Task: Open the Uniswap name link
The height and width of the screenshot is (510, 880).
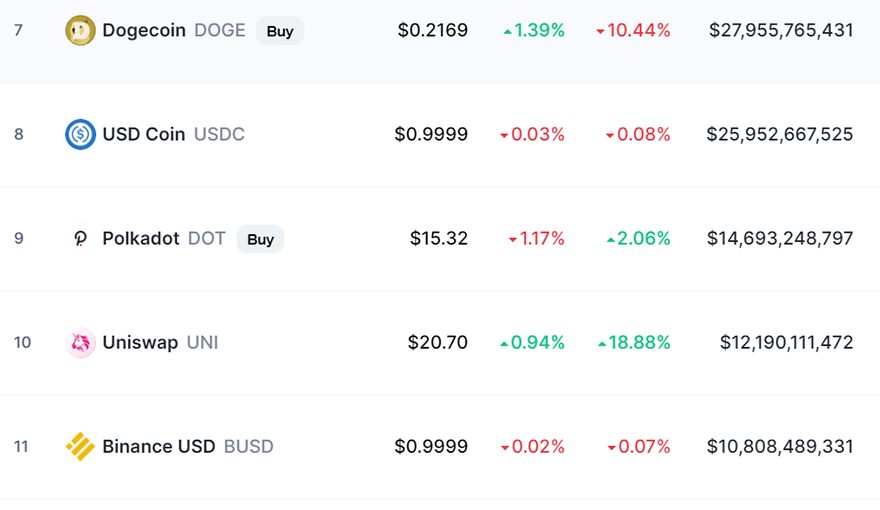Action: (x=140, y=342)
